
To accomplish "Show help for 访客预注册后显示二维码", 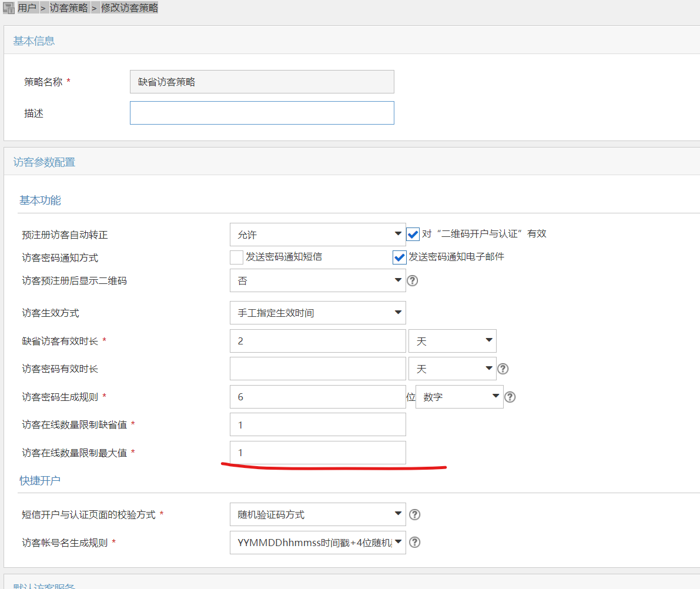I will point(413,280).
